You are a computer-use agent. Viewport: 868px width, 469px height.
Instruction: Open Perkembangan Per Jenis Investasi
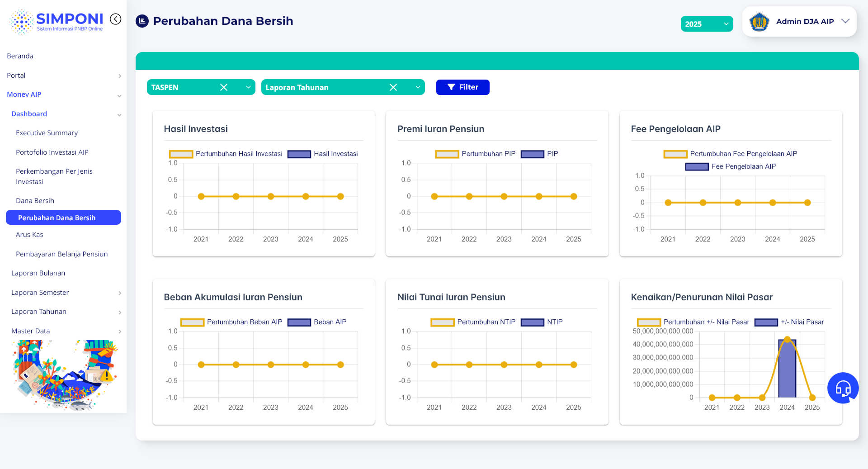pyautogui.click(x=54, y=176)
